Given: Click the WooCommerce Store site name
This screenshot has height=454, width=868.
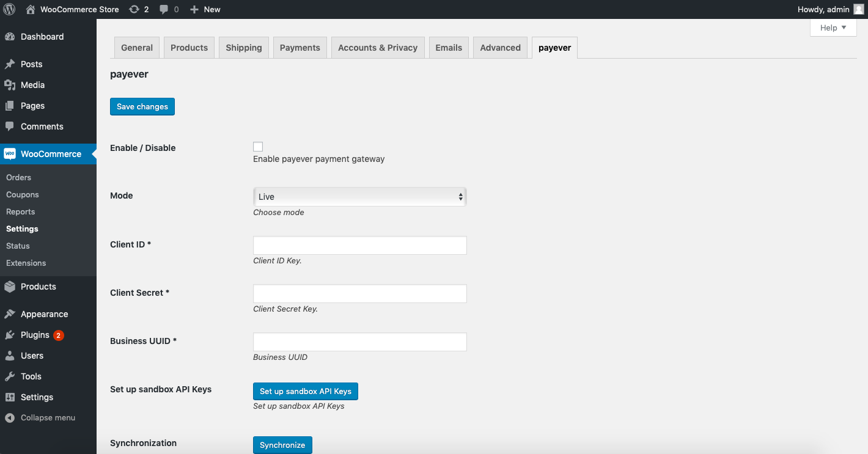Looking at the screenshot, I should pyautogui.click(x=79, y=10).
